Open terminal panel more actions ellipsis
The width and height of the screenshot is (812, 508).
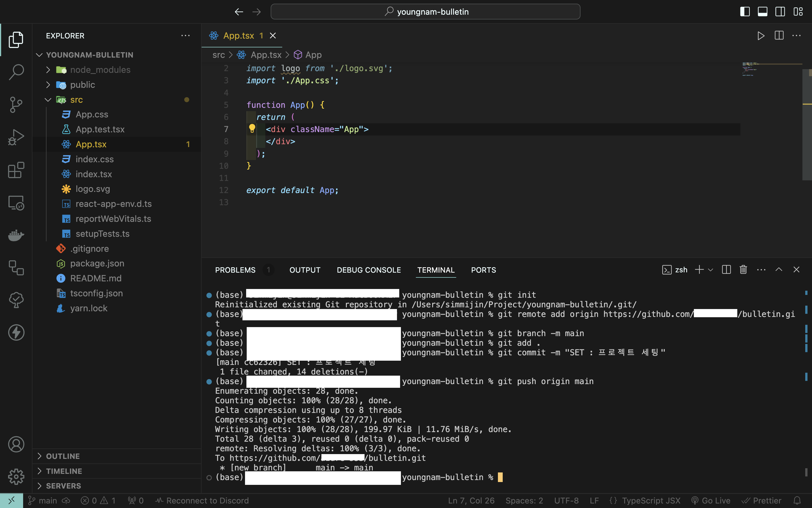[x=761, y=270]
